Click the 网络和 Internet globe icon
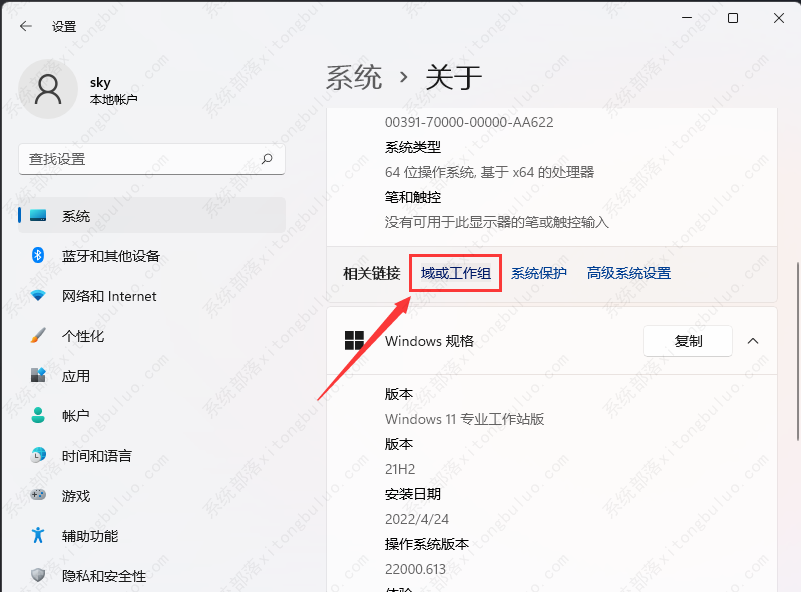Viewport: 801px width, 592px height. coord(36,295)
